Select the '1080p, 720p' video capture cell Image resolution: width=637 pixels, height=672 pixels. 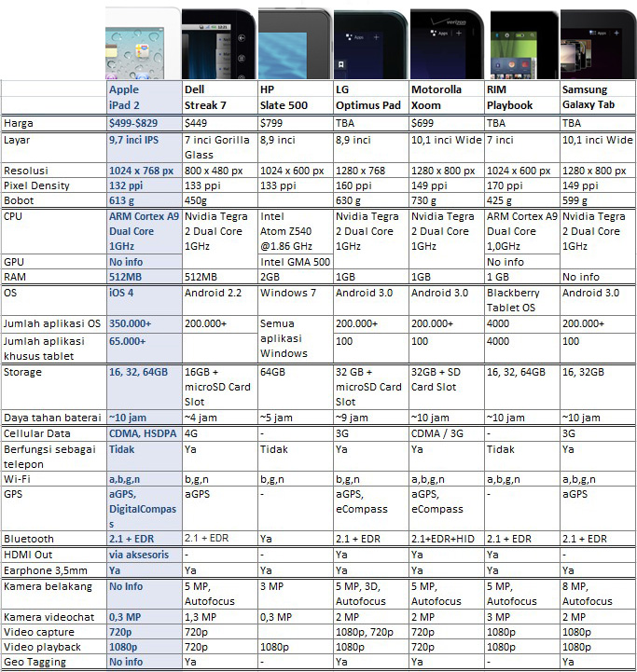tap(371, 632)
